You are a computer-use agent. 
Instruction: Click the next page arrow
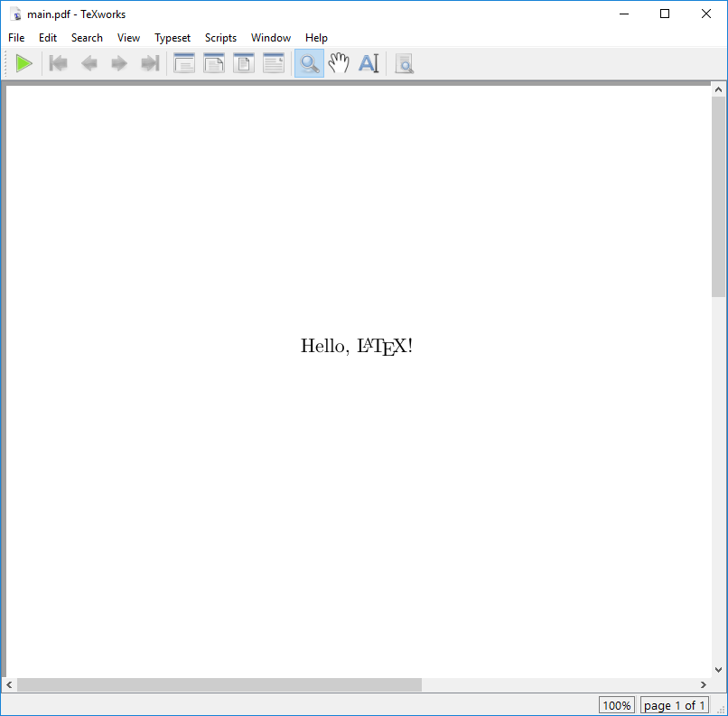click(x=119, y=63)
